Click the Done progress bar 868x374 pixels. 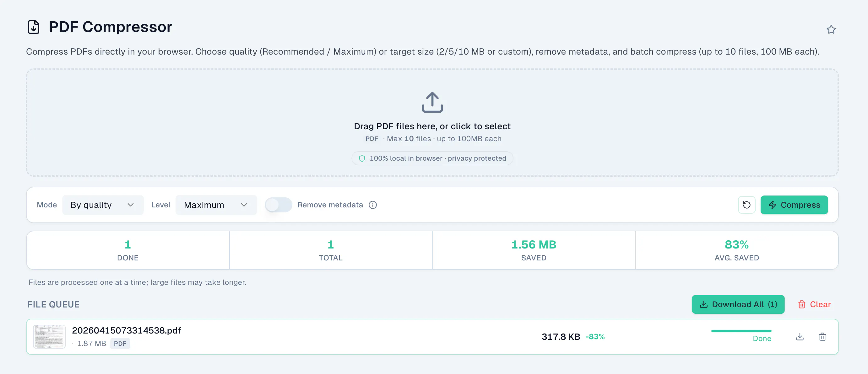tap(741, 331)
